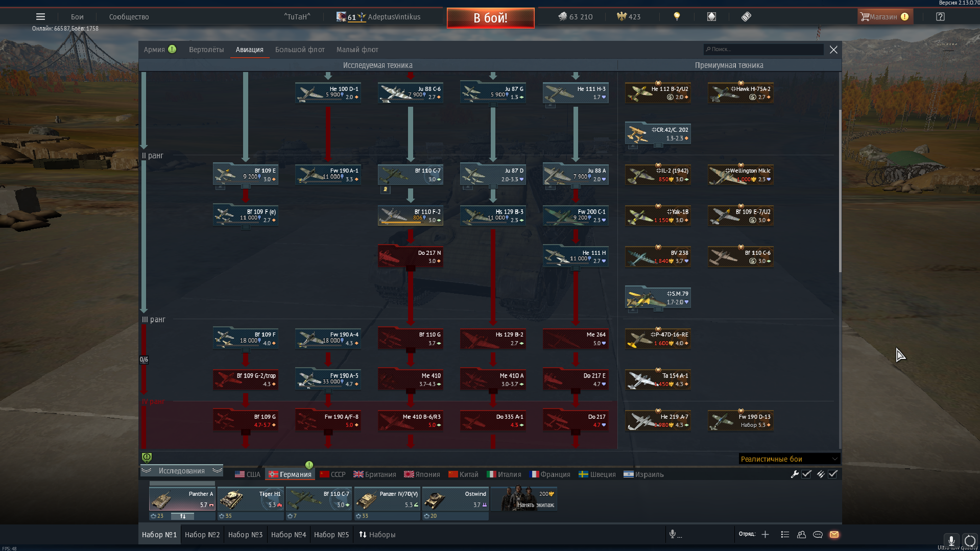Open the Golden Eagles balance 423
980x551 pixels.
pyautogui.click(x=629, y=17)
